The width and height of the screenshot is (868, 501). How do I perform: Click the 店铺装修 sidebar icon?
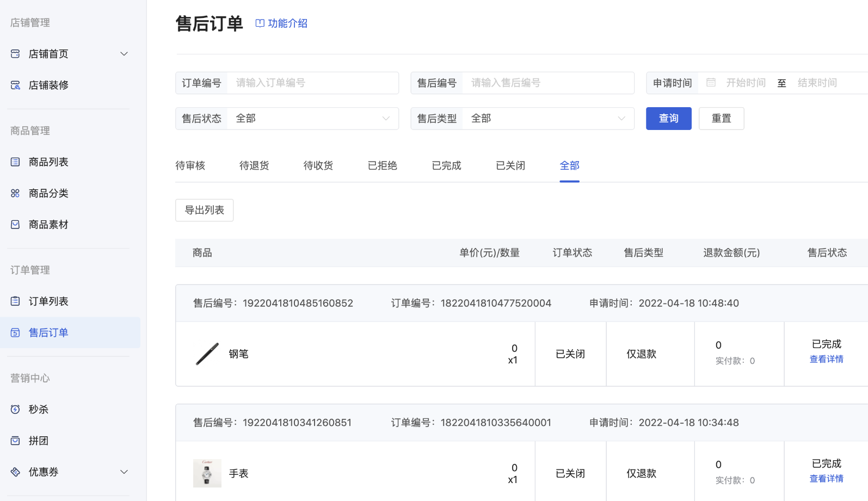(15, 85)
